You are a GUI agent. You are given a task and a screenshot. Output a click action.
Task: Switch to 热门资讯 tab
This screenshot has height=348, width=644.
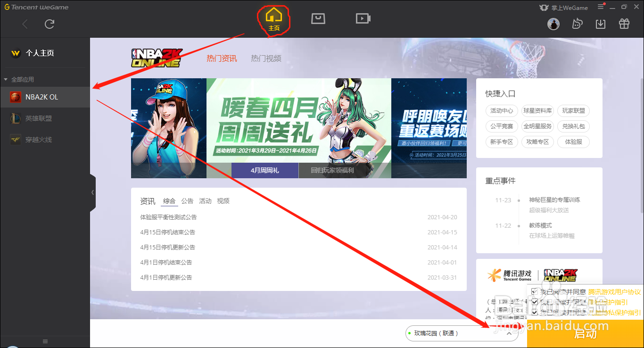(222, 58)
